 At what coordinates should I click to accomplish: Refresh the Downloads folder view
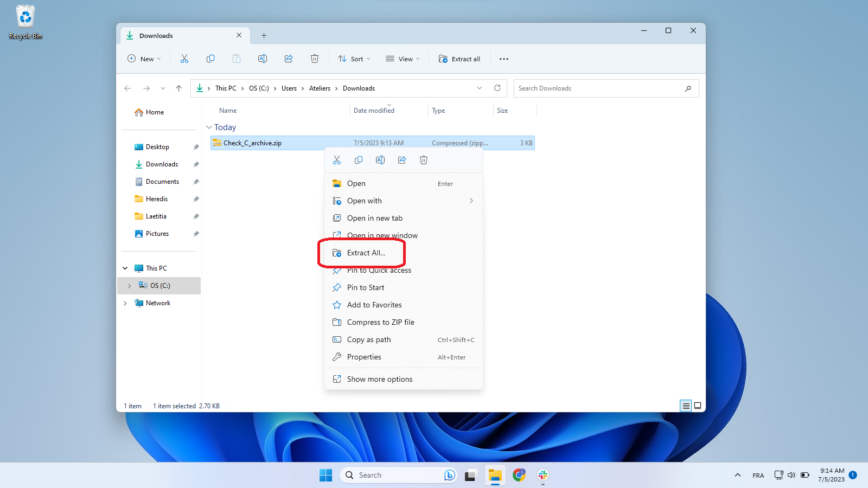497,88
